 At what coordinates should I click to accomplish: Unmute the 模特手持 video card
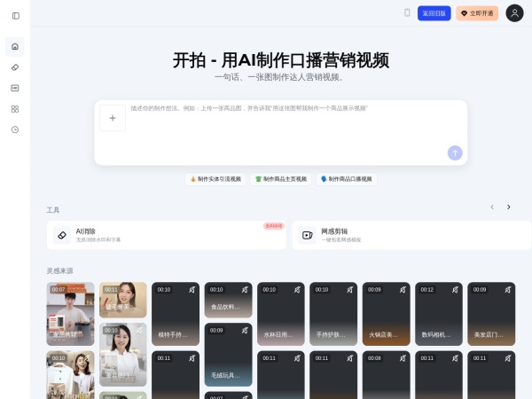tap(192, 290)
